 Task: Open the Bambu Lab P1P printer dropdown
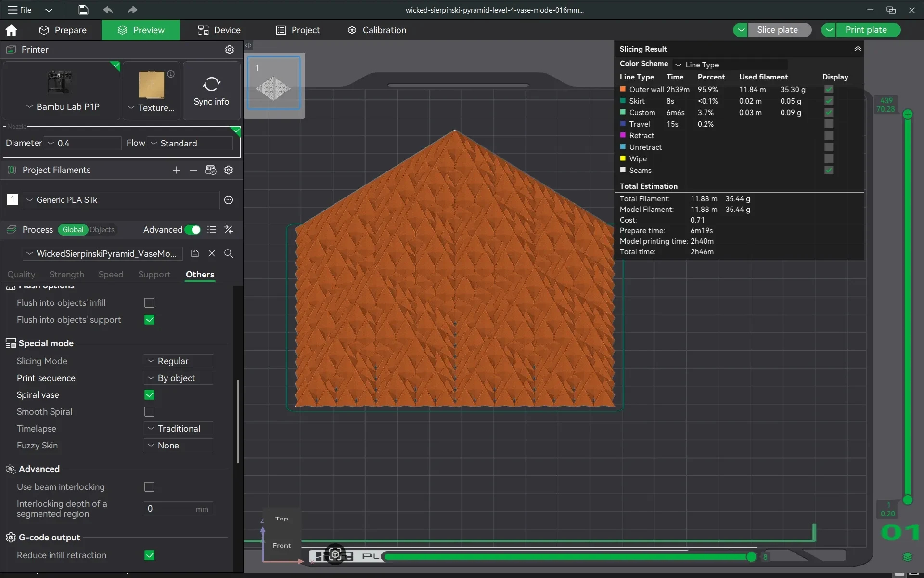(62, 106)
